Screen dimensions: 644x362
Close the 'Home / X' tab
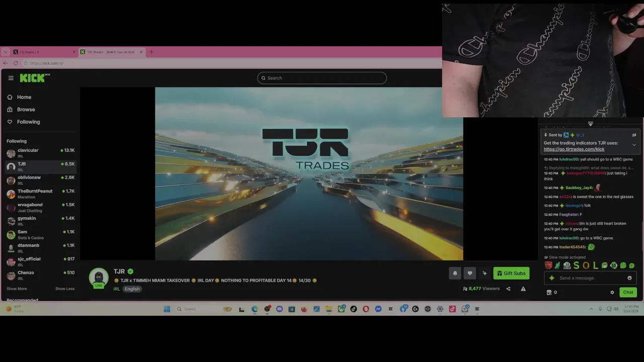74,52
